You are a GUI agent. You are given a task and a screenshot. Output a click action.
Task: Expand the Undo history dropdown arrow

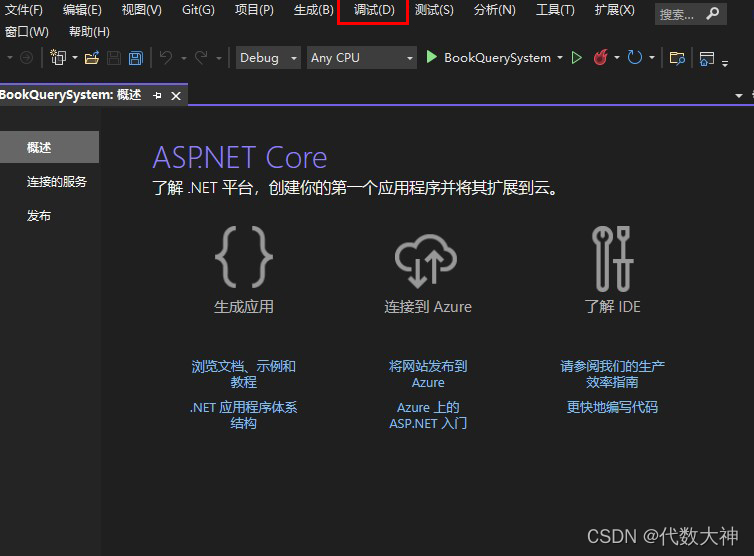(x=184, y=58)
